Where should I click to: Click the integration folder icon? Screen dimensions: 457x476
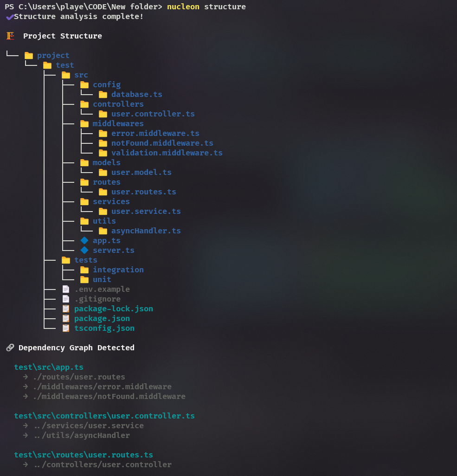[84, 270]
